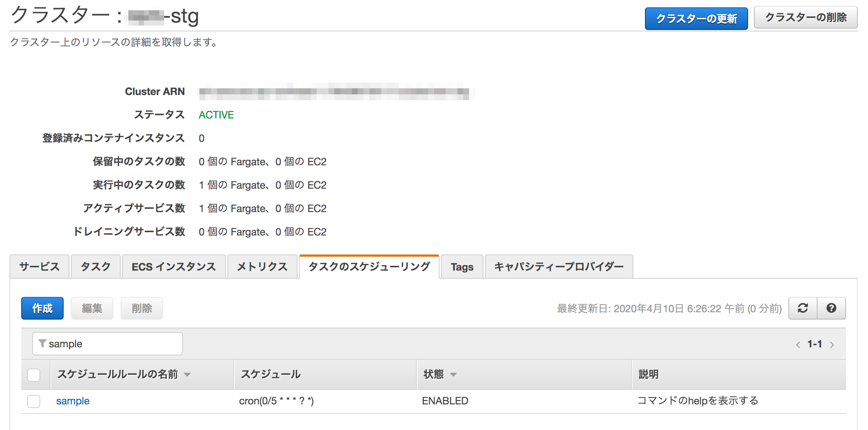Click the 作成 button
This screenshot has height=430, width=868.
click(42, 308)
